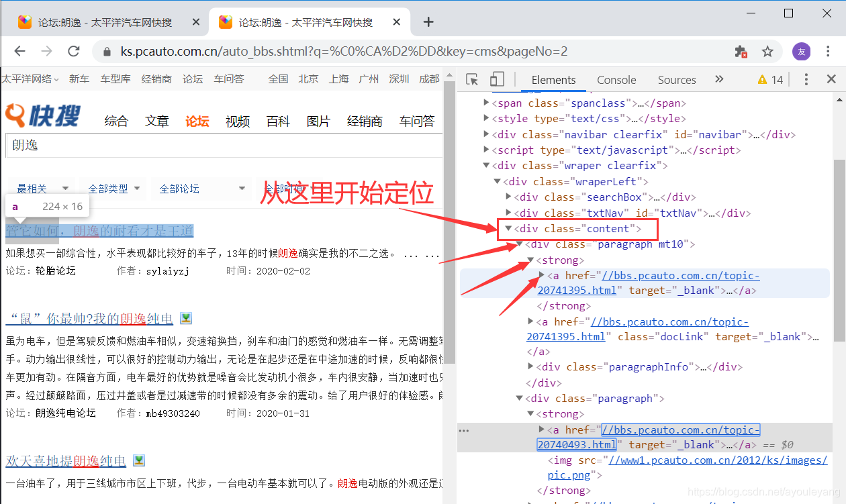This screenshot has width=846, height=504.
Task: Expand the div class="searchBox" node
Action: (509, 197)
